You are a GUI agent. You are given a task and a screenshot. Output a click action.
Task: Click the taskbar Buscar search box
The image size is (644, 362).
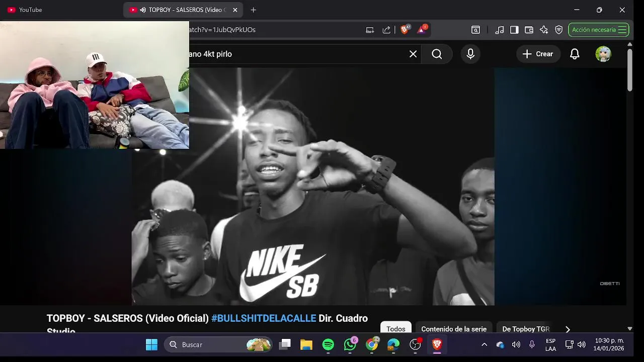(x=217, y=344)
